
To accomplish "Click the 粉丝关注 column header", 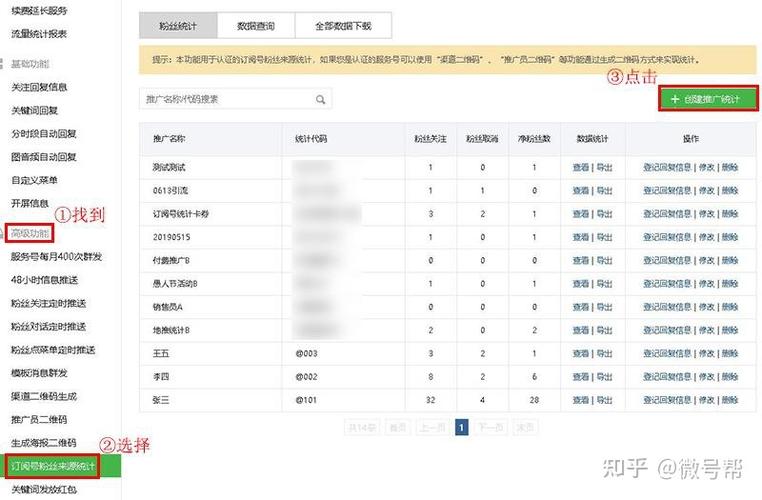I will tap(431, 139).
